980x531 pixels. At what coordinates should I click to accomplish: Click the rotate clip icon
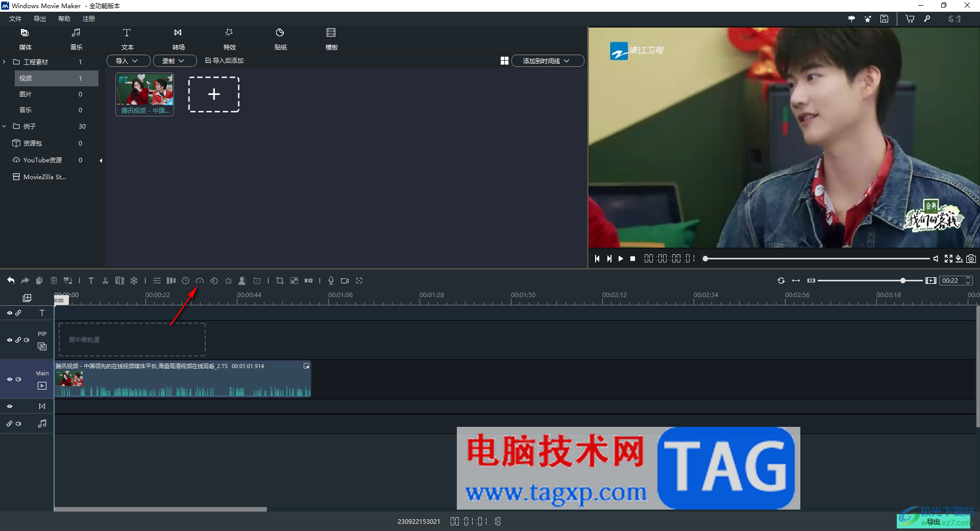[x=214, y=280]
